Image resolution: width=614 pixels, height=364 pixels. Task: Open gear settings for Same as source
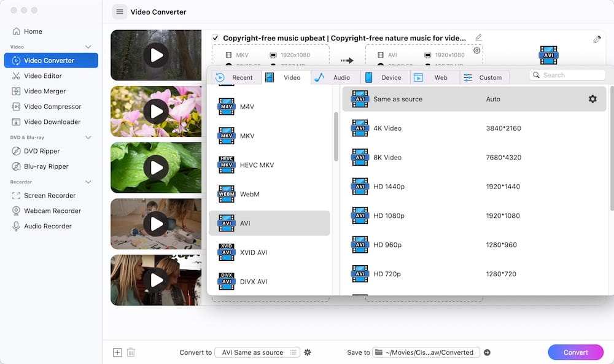pos(593,99)
